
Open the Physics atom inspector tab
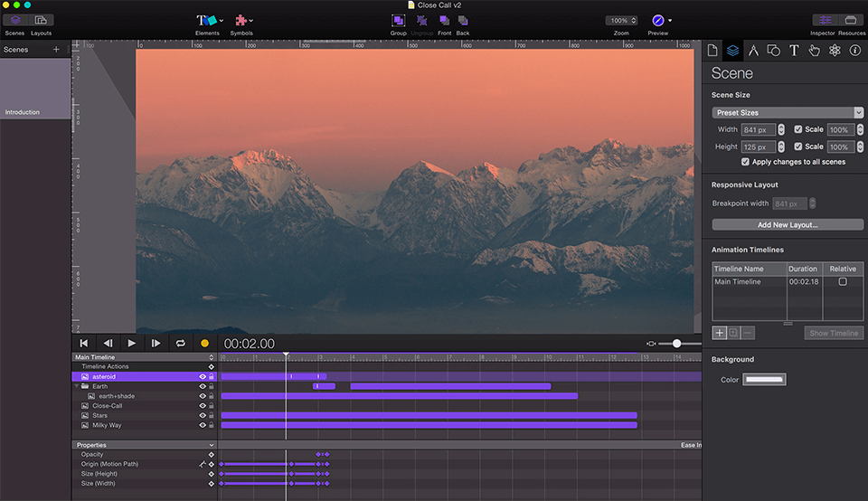(835, 51)
